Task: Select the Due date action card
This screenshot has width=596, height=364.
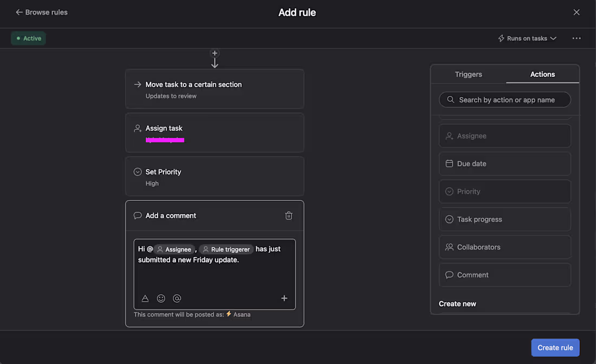Action: (x=505, y=164)
